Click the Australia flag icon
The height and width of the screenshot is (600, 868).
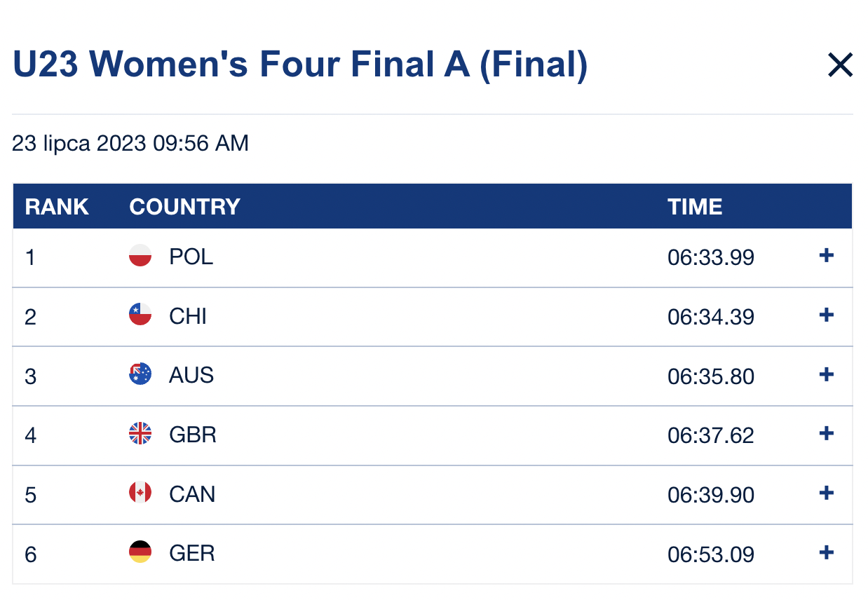[140, 374]
